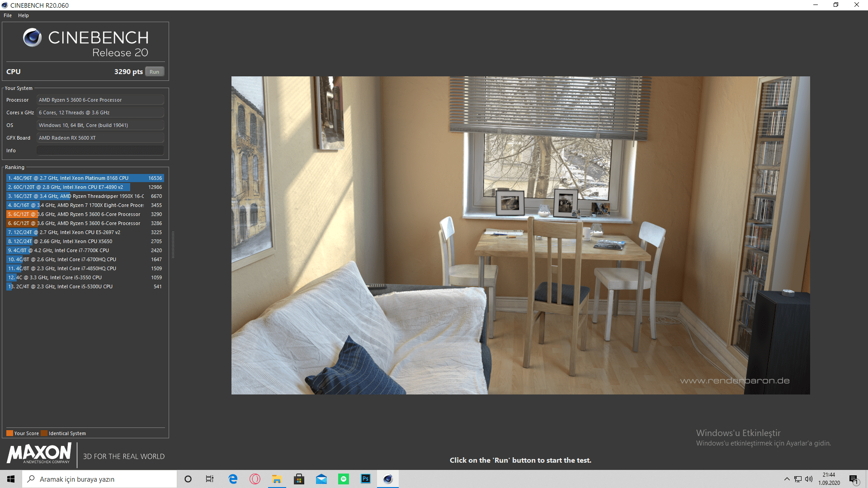Open the Mail app taskbar icon
This screenshot has height=488, width=868.
(321, 479)
